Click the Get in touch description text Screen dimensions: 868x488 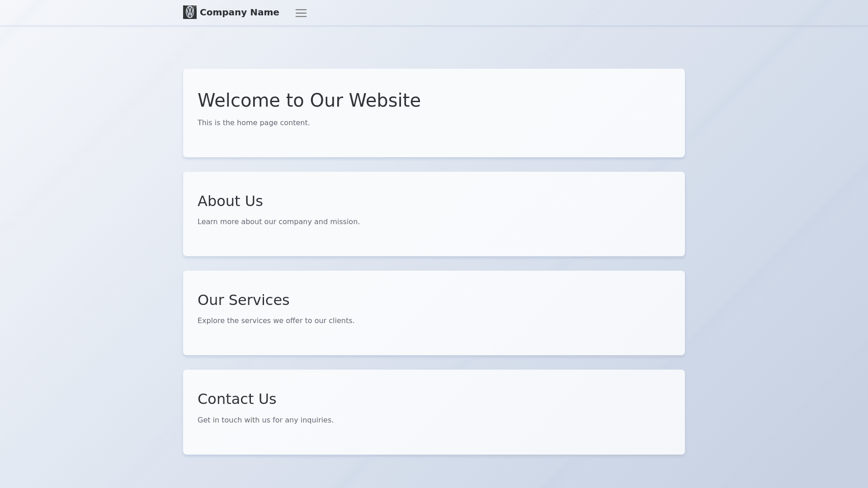(265, 420)
